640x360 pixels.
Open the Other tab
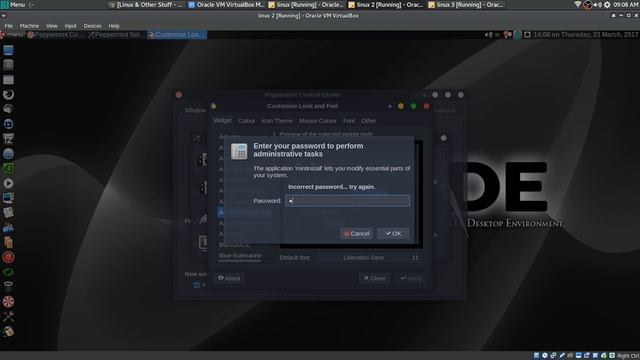[x=368, y=121]
